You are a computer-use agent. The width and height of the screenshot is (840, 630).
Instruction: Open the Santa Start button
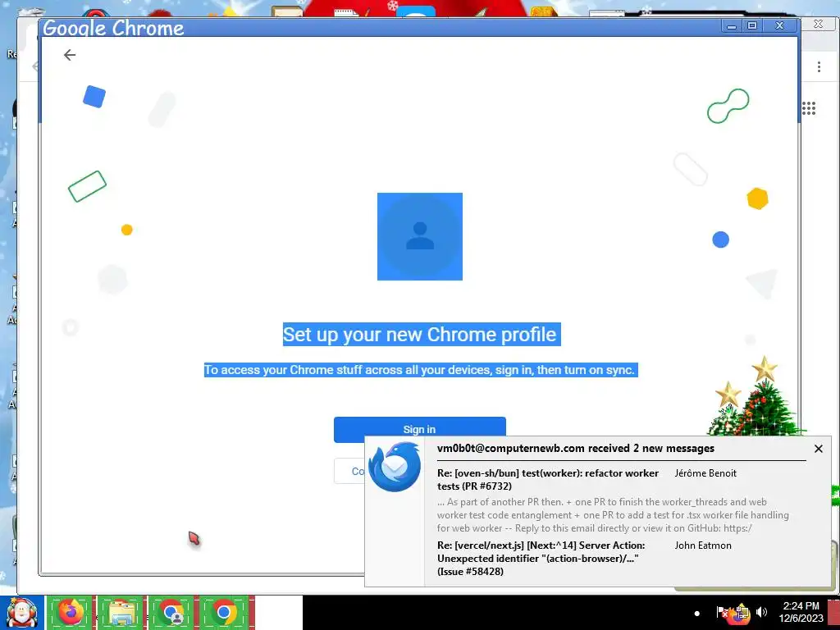tap(21, 613)
